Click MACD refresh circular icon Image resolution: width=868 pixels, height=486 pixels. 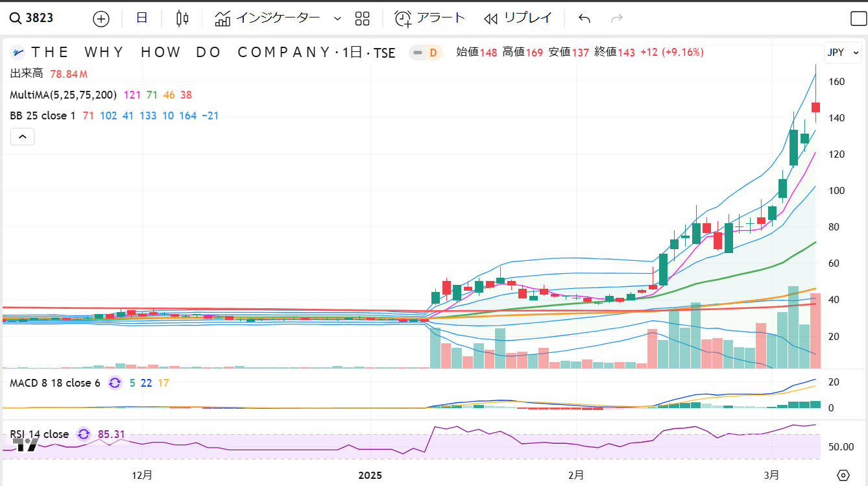click(115, 383)
